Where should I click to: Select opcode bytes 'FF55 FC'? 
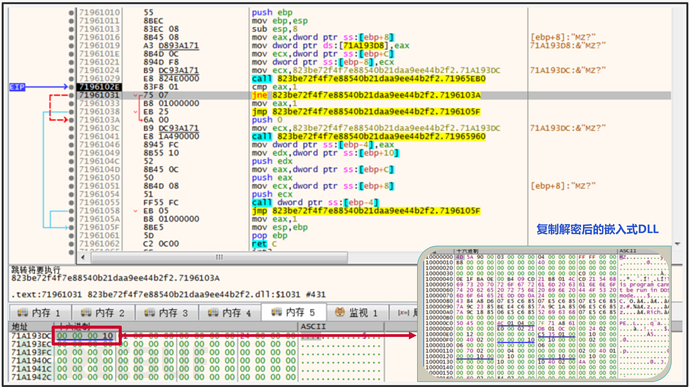point(161,203)
